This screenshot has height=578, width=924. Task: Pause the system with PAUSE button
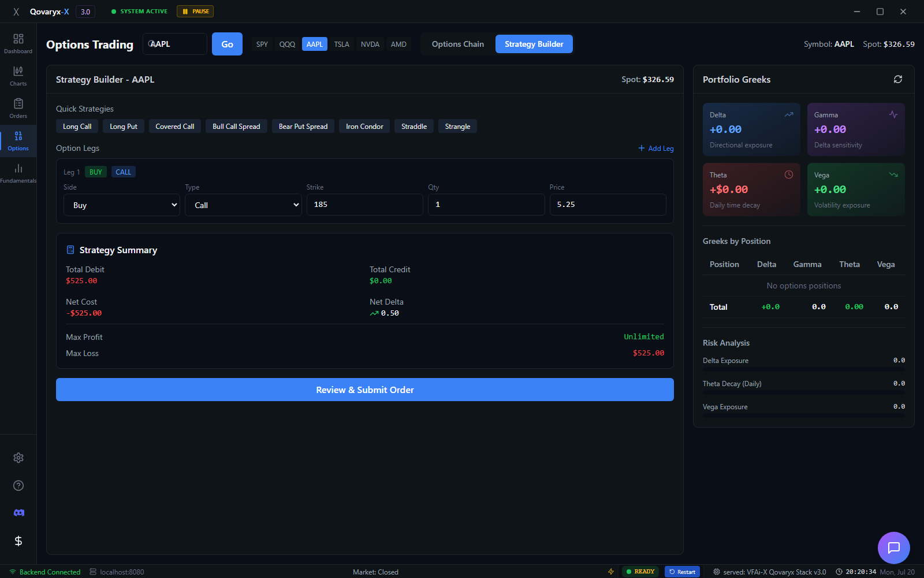pos(195,12)
